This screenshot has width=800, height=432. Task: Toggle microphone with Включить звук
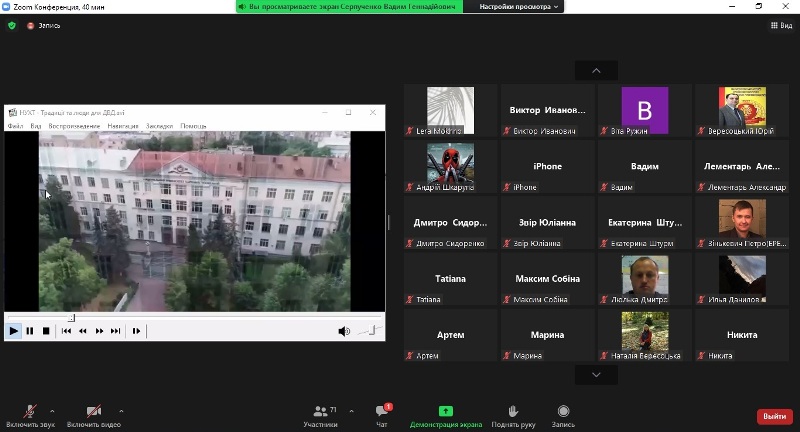click(x=30, y=416)
